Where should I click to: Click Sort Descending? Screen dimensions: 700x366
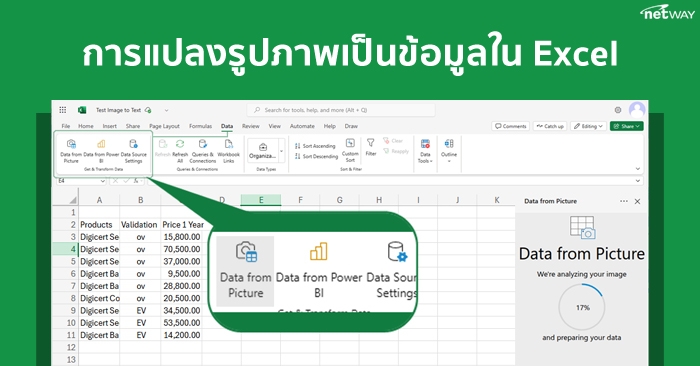[316, 156]
